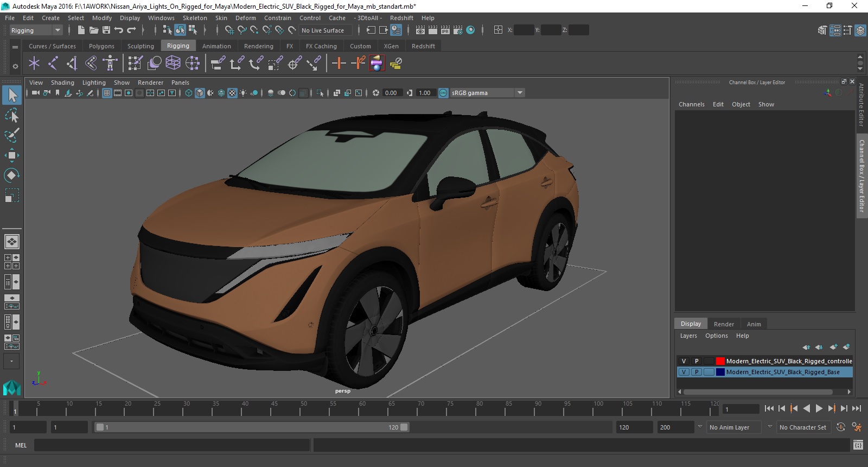Click the Attribute Editor side tab
This screenshot has height=467, width=868.
[861, 104]
